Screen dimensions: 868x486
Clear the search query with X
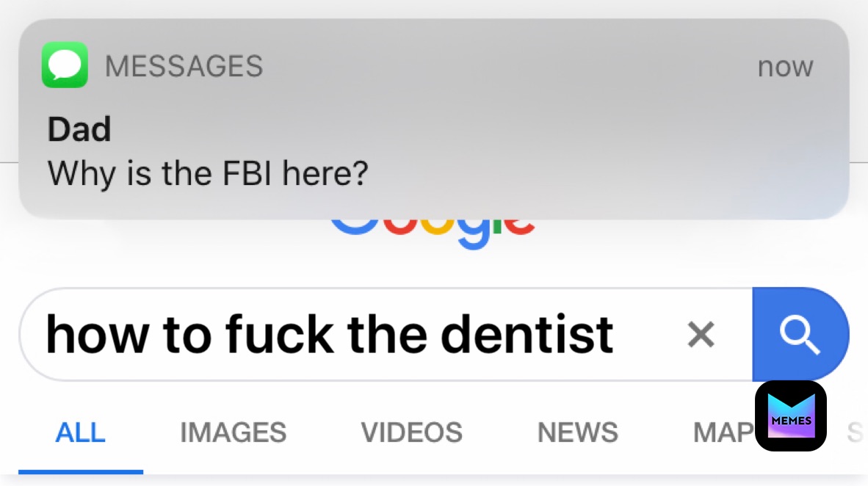pos(701,335)
